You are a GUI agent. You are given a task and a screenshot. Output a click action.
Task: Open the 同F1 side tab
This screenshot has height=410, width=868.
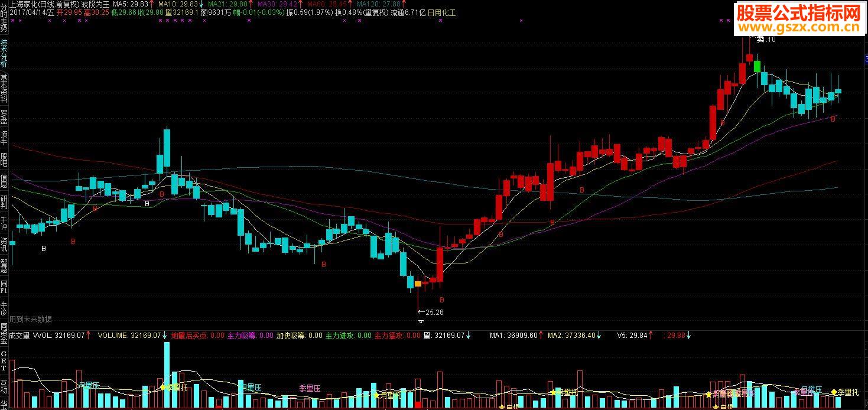4,287
